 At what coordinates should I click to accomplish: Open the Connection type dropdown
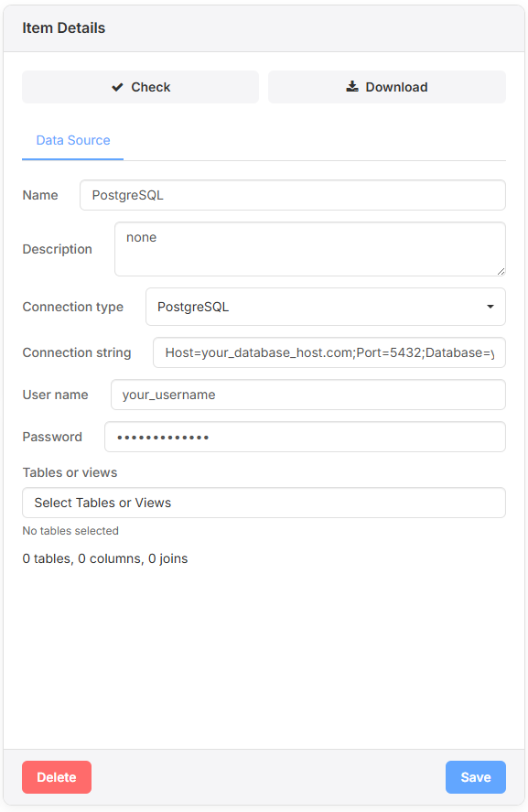click(325, 307)
